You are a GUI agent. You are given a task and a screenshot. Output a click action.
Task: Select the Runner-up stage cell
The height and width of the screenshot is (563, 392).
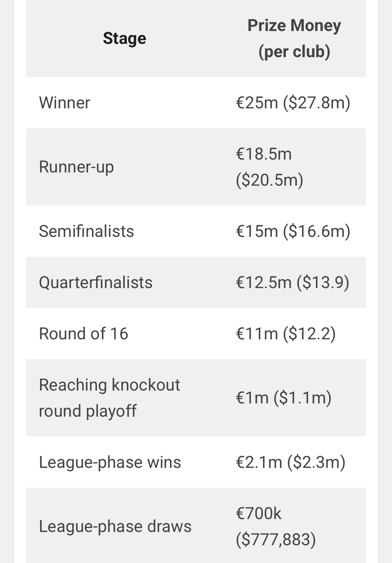[x=76, y=167]
